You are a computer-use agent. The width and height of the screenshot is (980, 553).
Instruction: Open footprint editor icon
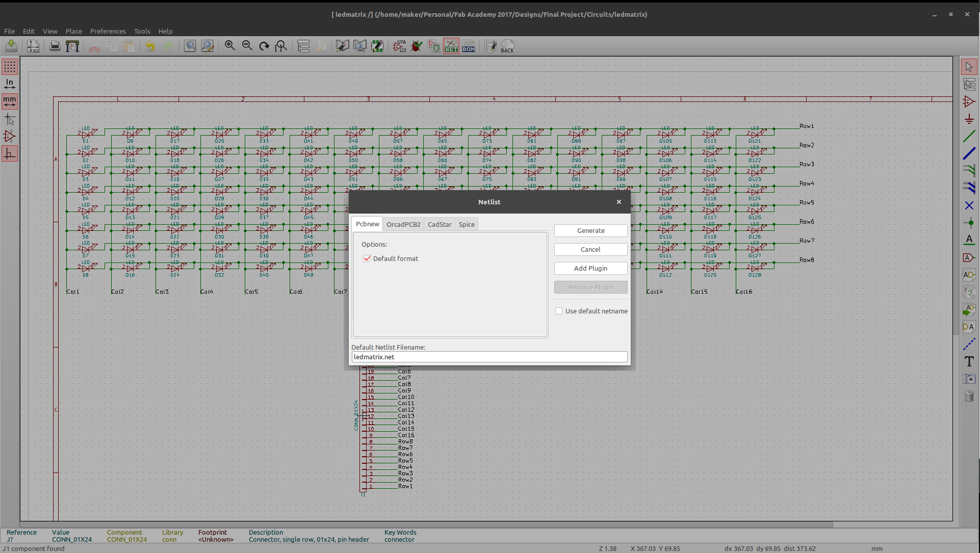[377, 46]
